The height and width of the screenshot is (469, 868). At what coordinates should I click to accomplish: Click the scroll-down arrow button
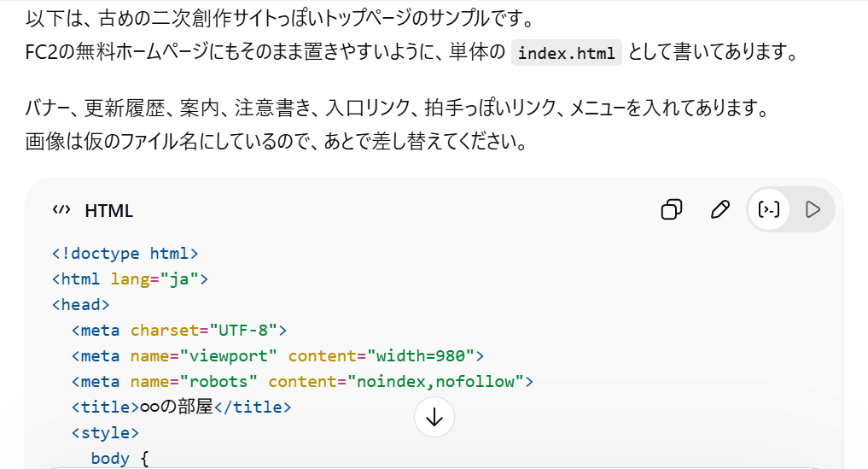tap(434, 417)
